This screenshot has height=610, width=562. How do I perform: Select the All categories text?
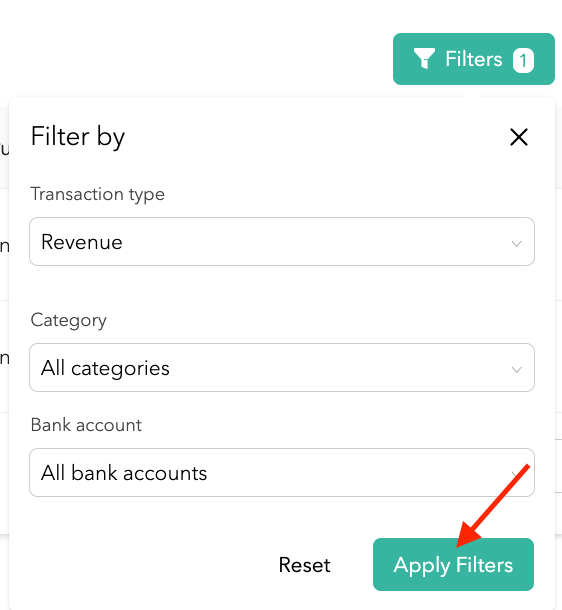coord(105,368)
